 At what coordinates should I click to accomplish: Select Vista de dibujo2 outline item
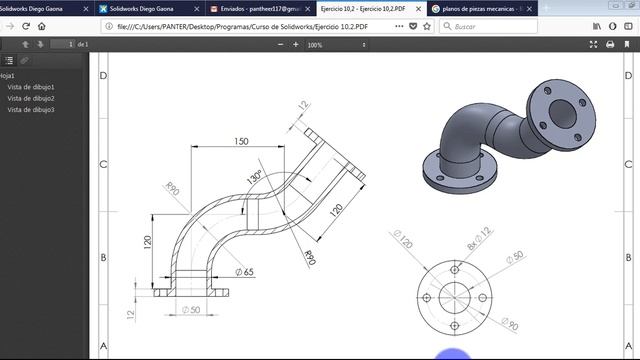coord(31,98)
